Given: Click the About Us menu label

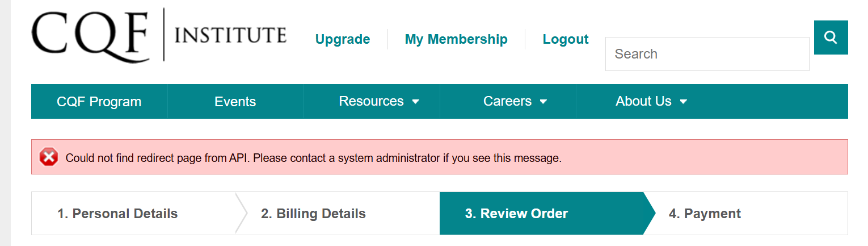Looking at the screenshot, I should pos(643,101).
